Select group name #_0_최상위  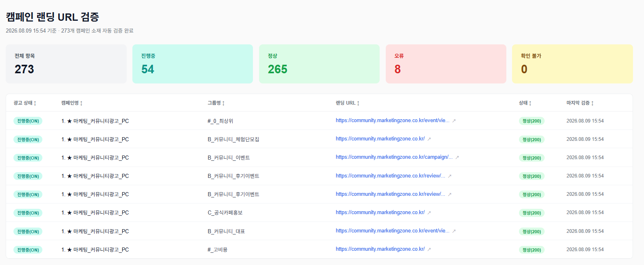click(x=220, y=121)
